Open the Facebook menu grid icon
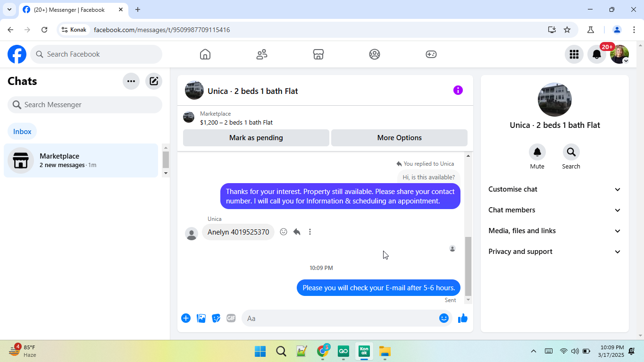This screenshot has height=362, width=644. (574, 54)
